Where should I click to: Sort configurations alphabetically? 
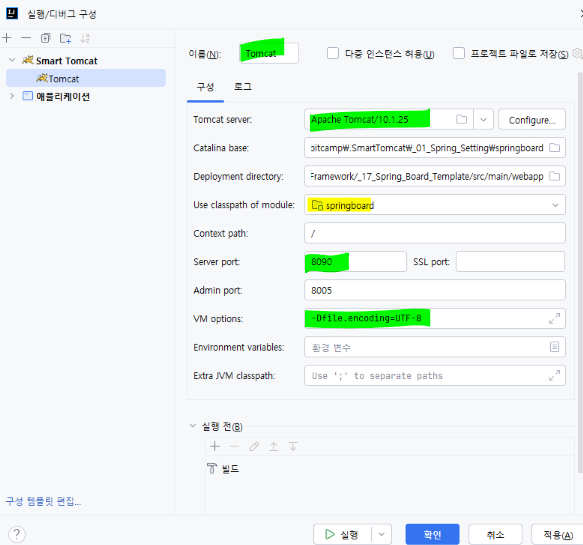point(85,38)
